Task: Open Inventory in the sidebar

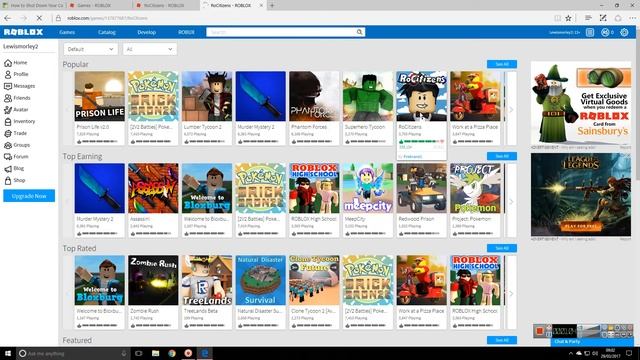Action: 19,121
